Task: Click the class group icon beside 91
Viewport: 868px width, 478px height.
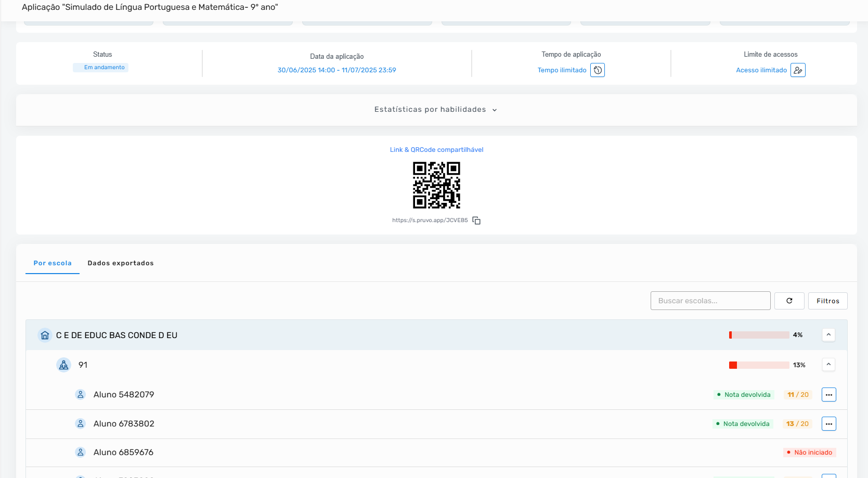Action: tap(63, 365)
